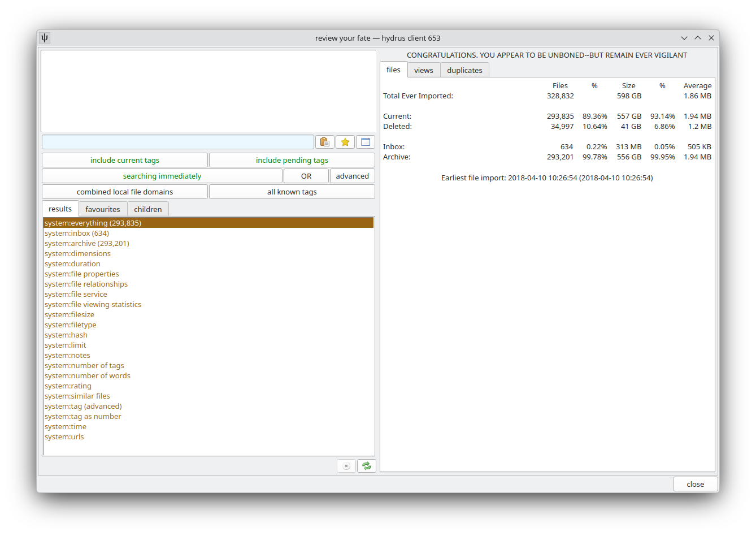Choose system:number of words
The width and height of the screenshot is (756, 536).
tap(208, 375)
